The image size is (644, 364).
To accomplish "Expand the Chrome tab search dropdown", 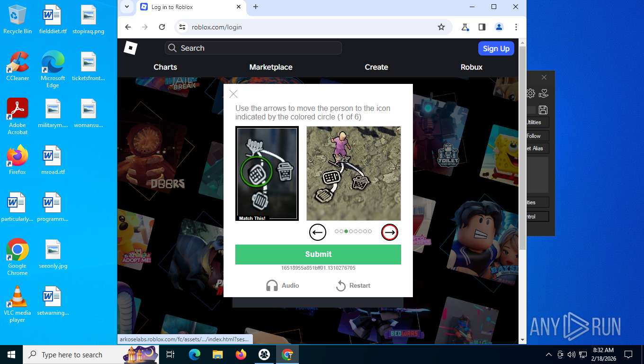I will (x=126, y=7).
